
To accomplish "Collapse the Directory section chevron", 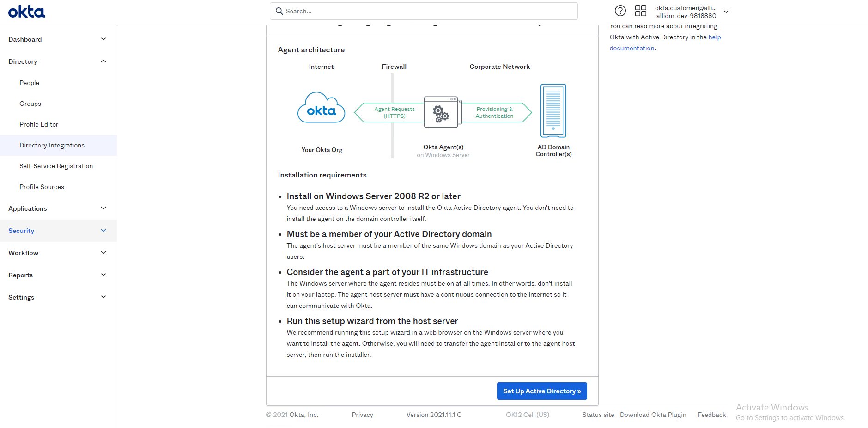I will (x=103, y=61).
